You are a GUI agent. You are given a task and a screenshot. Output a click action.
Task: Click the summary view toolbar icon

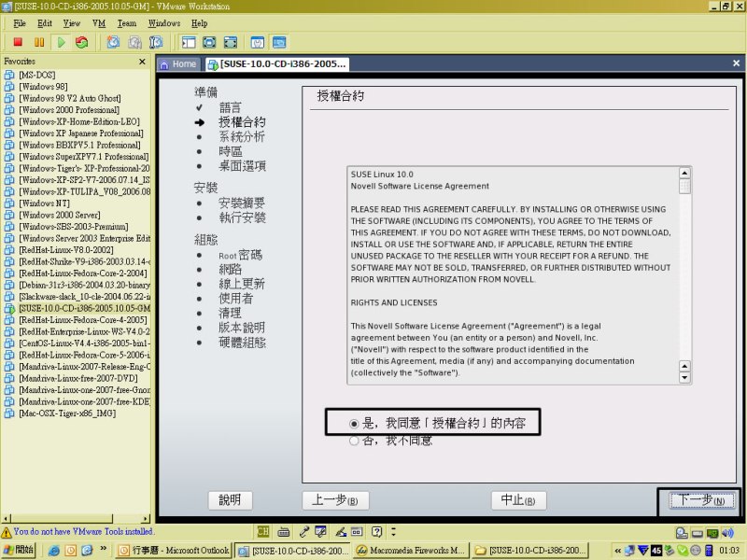[x=258, y=42]
